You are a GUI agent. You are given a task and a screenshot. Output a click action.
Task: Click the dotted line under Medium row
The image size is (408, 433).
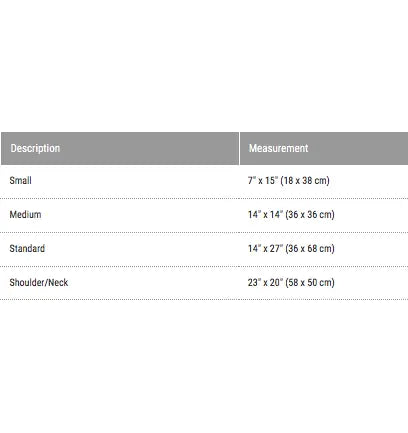(204, 232)
